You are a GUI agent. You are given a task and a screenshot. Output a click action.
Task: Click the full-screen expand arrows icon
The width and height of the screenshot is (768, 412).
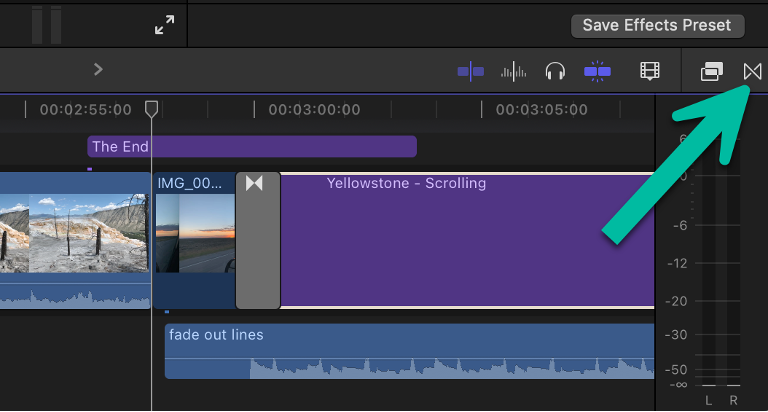(165, 25)
